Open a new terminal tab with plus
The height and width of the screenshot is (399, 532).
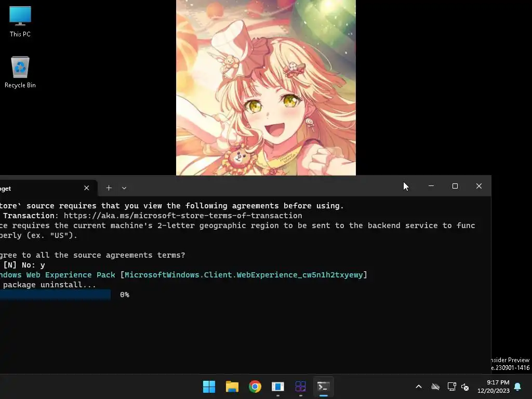[x=109, y=188]
